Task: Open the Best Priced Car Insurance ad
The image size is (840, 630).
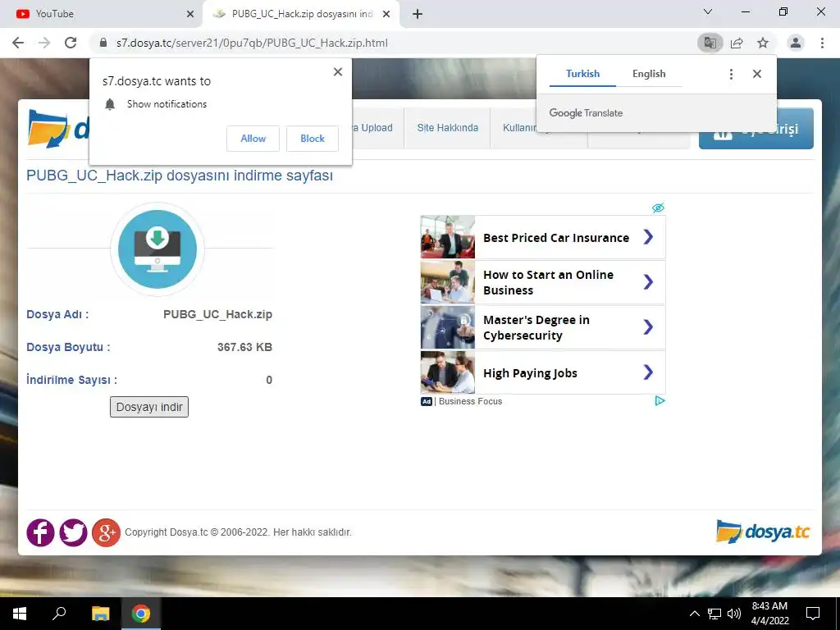Action: tap(543, 237)
